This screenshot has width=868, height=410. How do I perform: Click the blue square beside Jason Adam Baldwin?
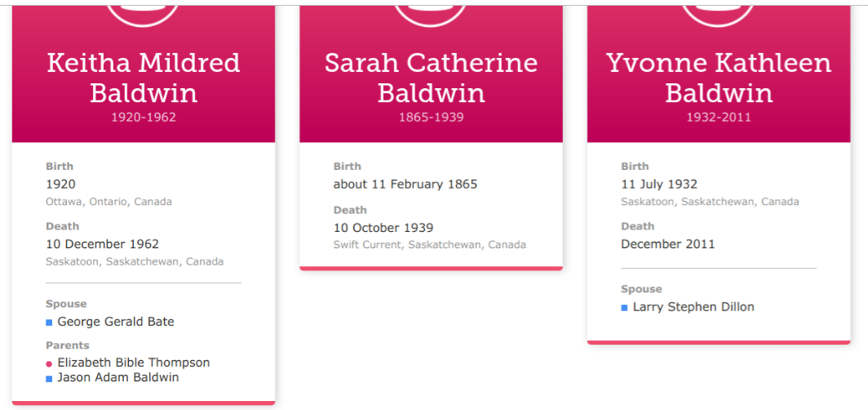tap(49, 378)
